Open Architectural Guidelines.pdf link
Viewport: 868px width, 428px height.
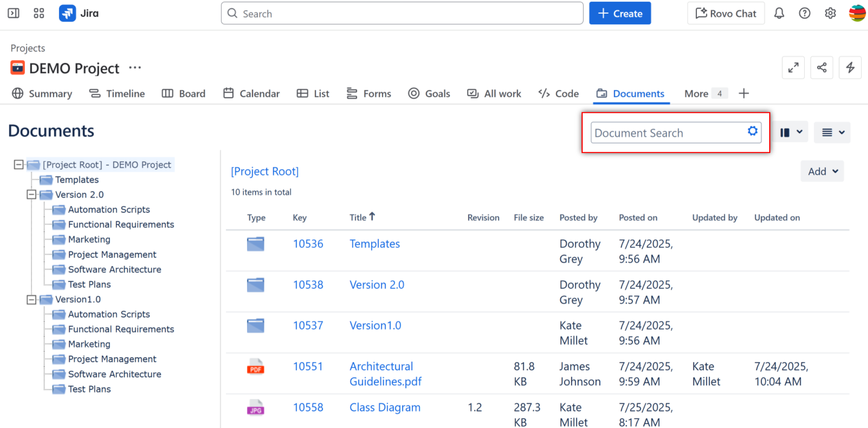point(385,374)
